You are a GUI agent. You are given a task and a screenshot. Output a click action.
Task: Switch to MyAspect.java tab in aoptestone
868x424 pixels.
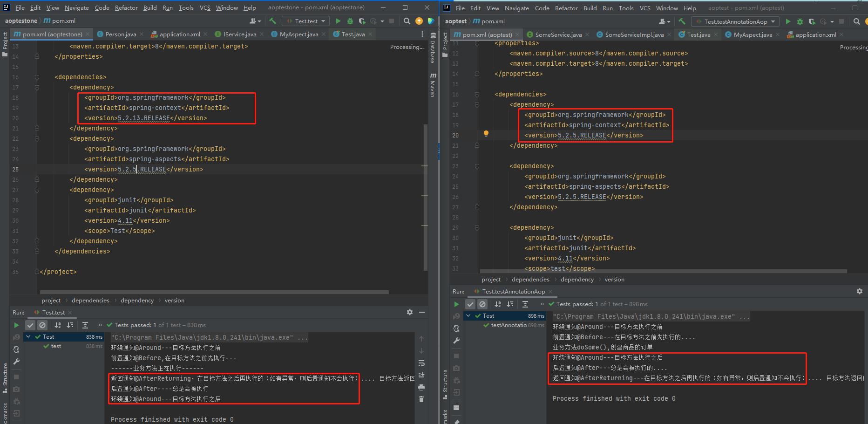tap(298, 34)
